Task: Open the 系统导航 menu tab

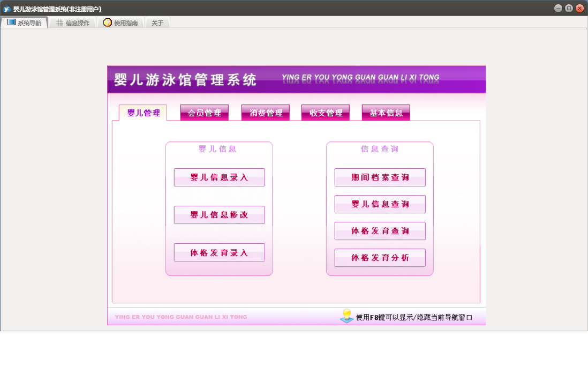Action: pyautogui.click(x=25, y=23)
